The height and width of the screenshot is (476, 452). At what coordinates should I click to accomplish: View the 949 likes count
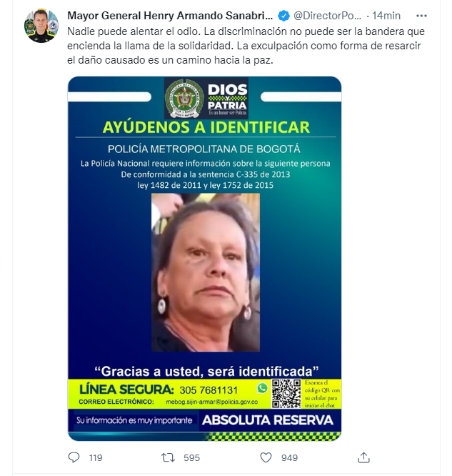pyautogui.click(x=289, y=458)
